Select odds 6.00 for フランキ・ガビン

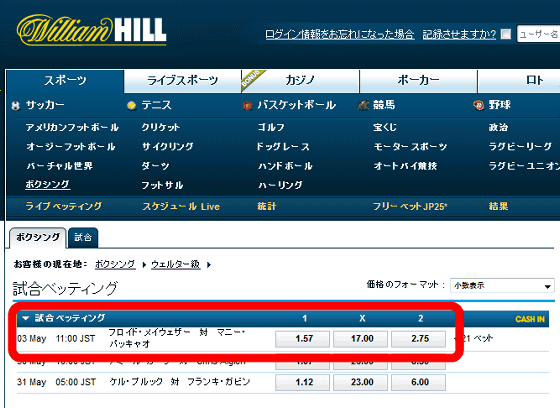419,382
